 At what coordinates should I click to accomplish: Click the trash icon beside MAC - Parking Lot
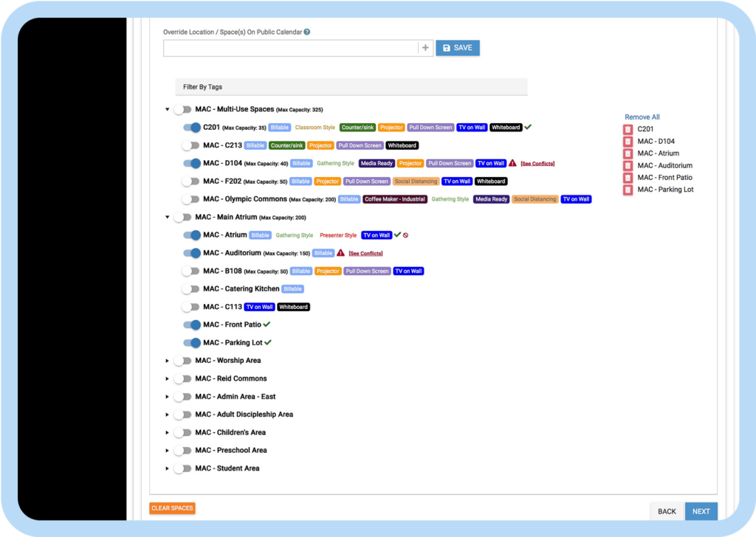tap(628, 190)
